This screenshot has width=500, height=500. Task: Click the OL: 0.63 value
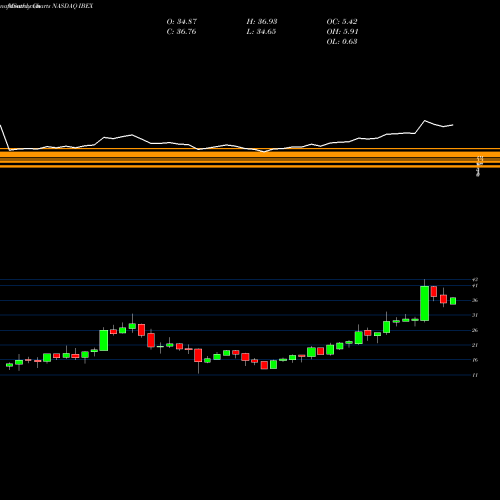tap(342, 42)
